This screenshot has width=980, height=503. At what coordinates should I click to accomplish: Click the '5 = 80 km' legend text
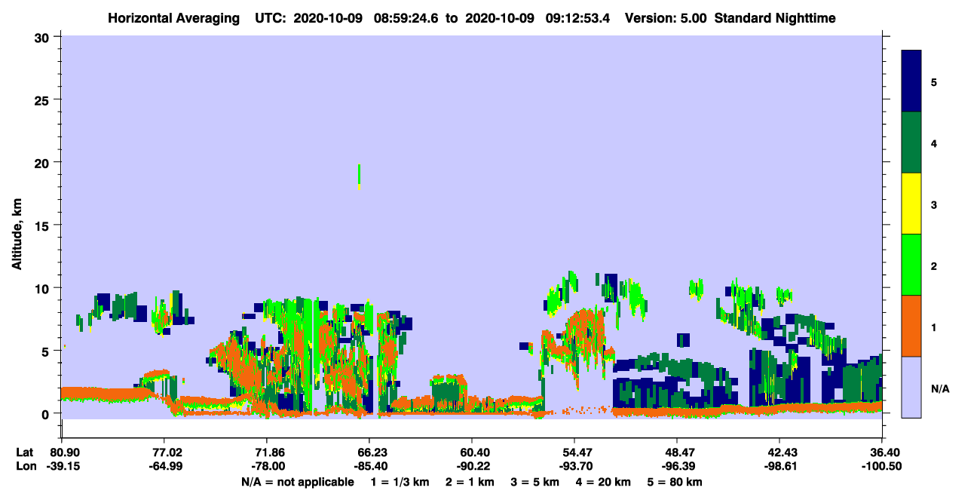675,482
